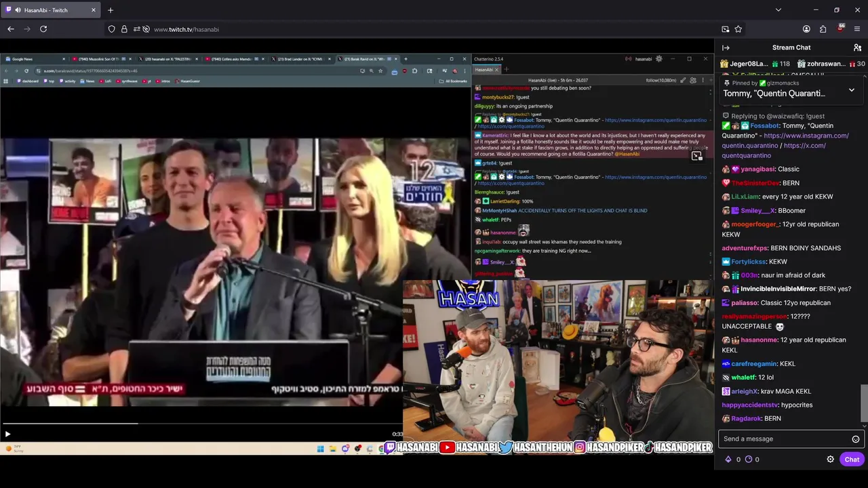
Task: Focus the Send a message field
Action: tap(783, 439)
